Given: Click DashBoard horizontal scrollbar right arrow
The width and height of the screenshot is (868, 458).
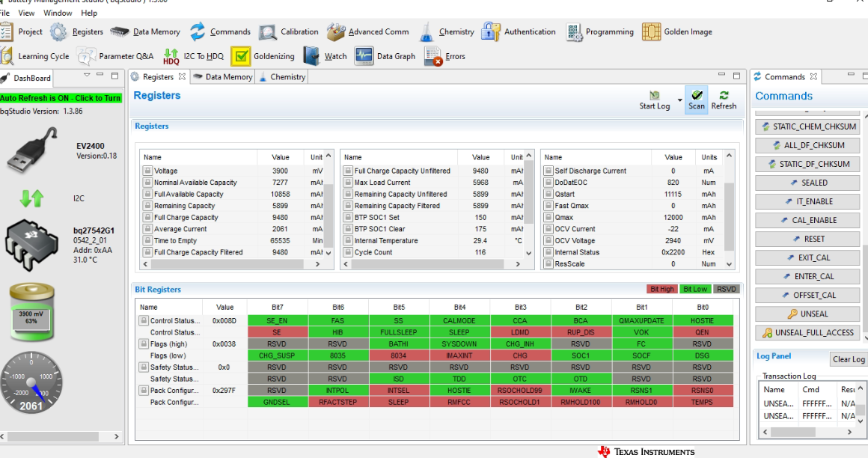Looking at the screenshot, I should [116, 436].
